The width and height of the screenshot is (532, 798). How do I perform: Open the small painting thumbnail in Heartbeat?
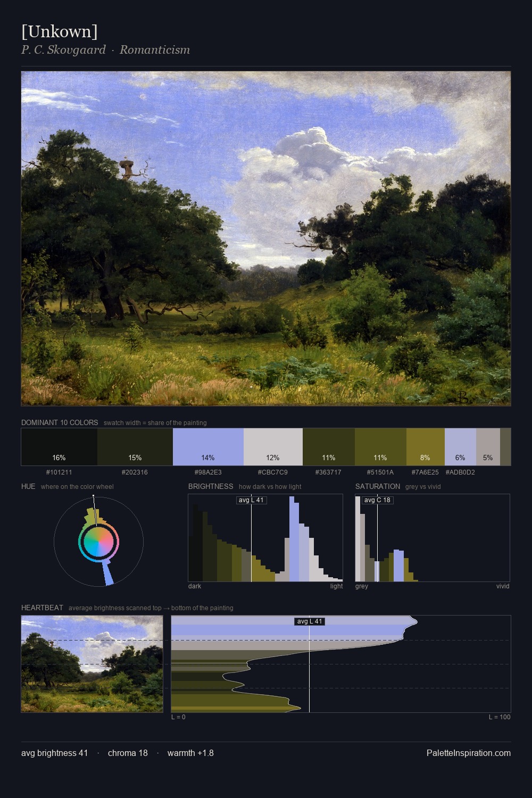(92, 664)
